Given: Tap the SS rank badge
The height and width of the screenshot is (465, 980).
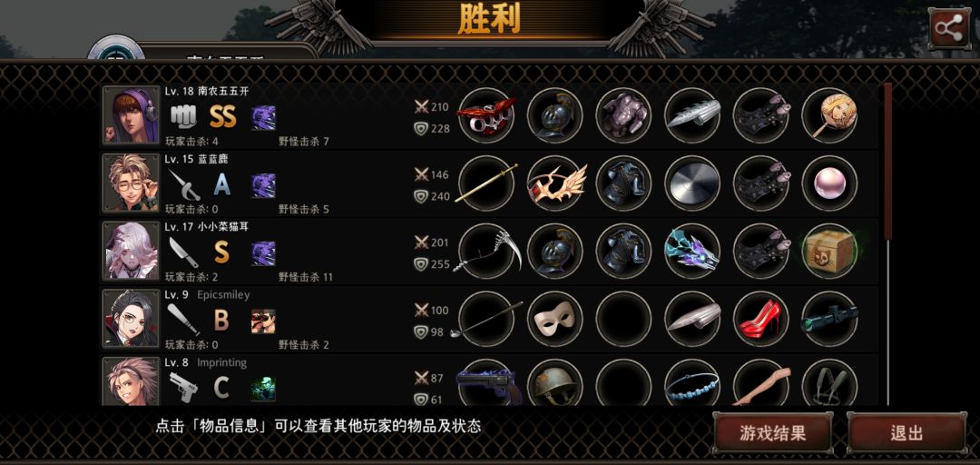Looking at the screenshot, I should (222, 116).
